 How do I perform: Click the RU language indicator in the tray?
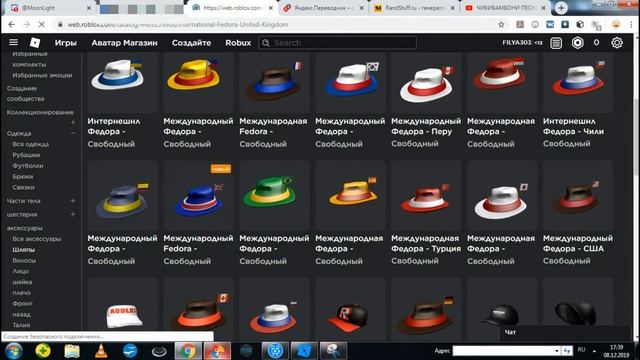[x=581, y=350]
